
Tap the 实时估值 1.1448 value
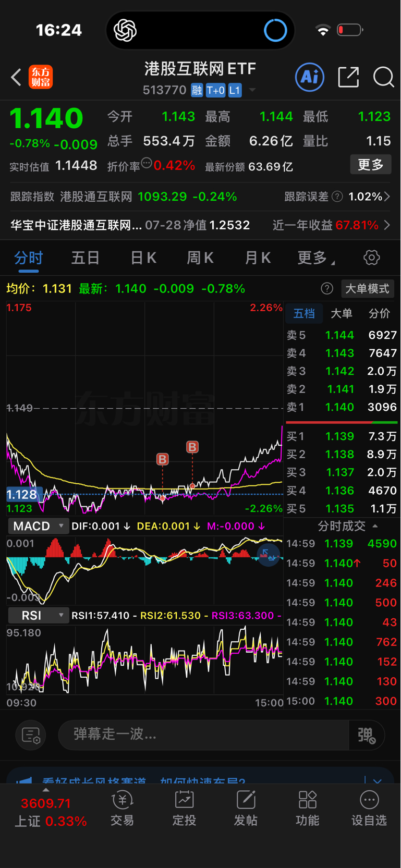[x=76, y=166]
